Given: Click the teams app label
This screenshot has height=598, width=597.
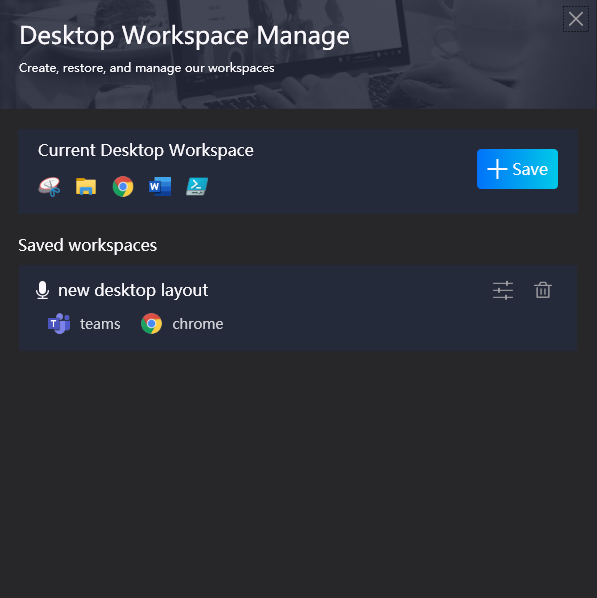Looking at the screenshot, I should click(x=100, y=324).
